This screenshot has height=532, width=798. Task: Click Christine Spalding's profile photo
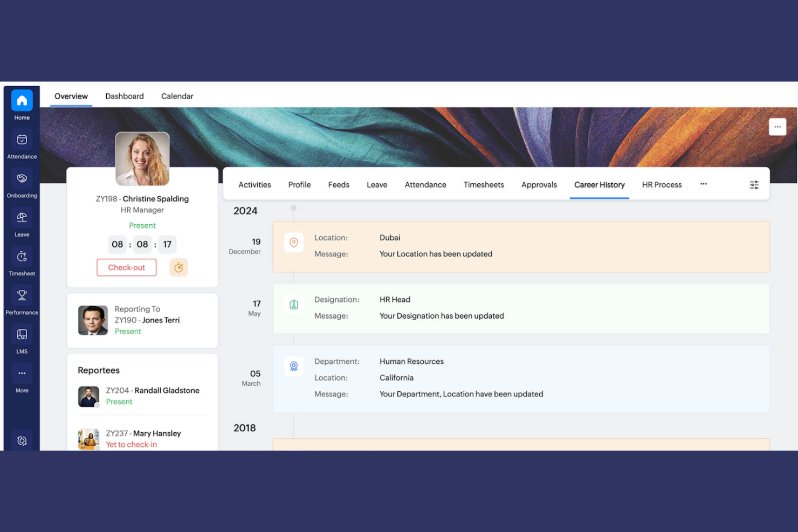(x=142, y=158)
